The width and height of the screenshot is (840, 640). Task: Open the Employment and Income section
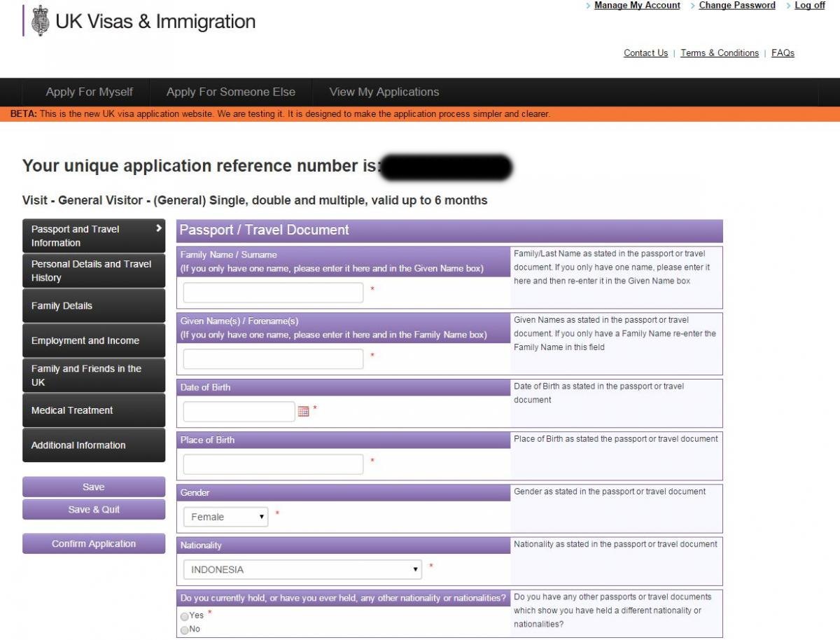[x=94, y=341]
